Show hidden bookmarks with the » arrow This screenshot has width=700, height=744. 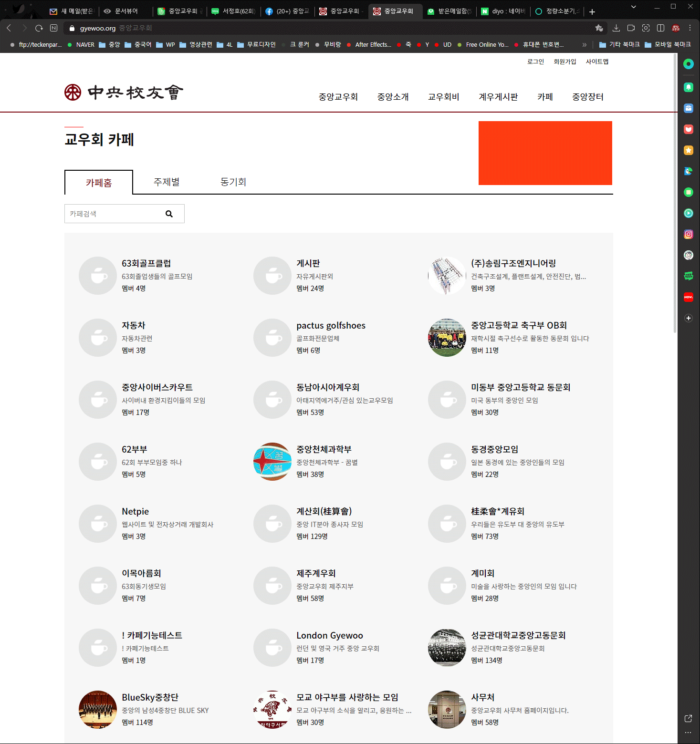tap(585, 45)
